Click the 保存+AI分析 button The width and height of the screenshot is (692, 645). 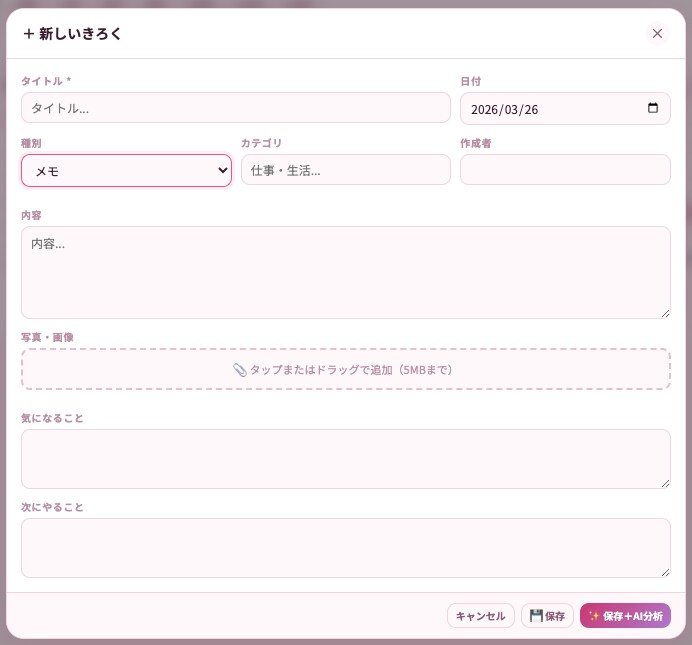[625, 615]
